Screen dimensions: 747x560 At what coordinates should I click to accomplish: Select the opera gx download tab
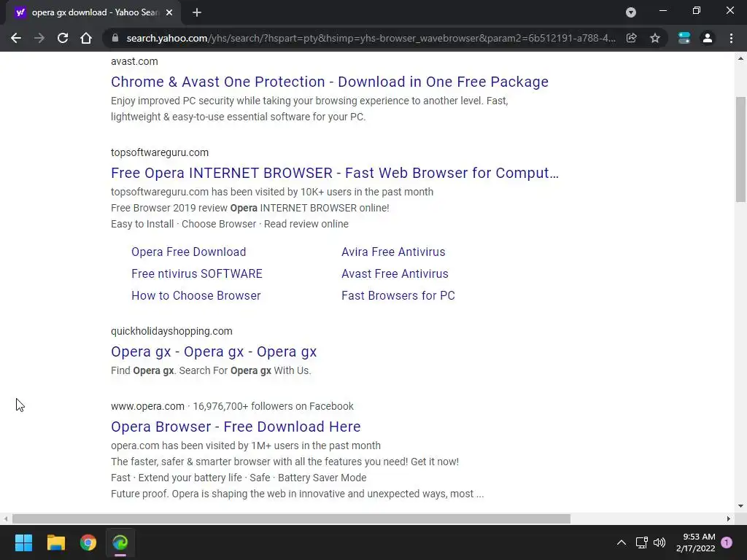[93, 12]
